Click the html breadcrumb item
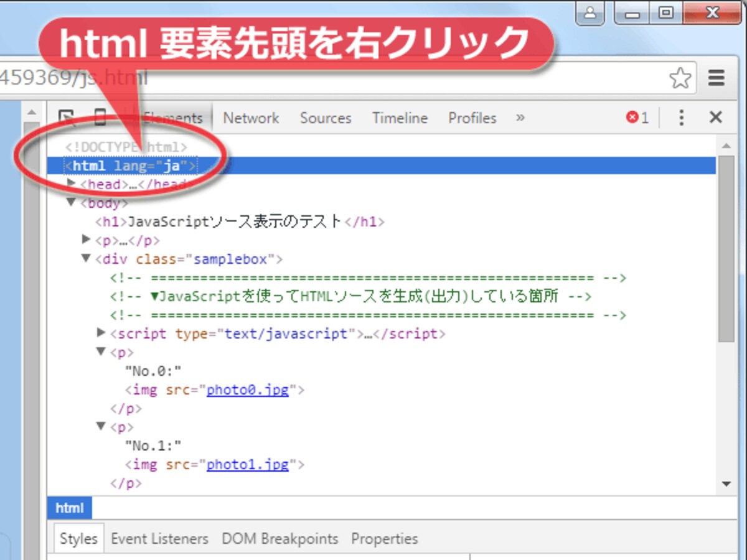The image size is (747, 560). tap(69, 508)
